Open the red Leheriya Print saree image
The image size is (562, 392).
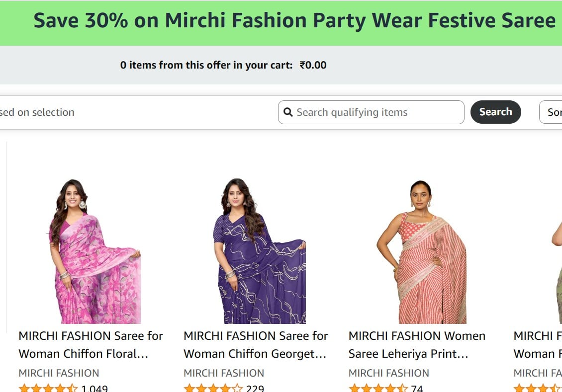(x=422, y=252)
